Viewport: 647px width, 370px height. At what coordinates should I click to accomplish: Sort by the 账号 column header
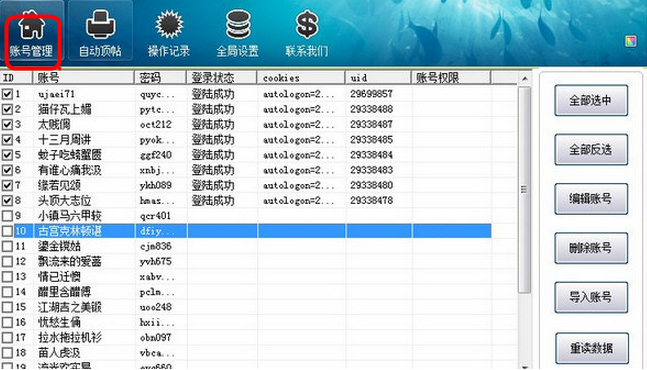click(x=84, y=78)
